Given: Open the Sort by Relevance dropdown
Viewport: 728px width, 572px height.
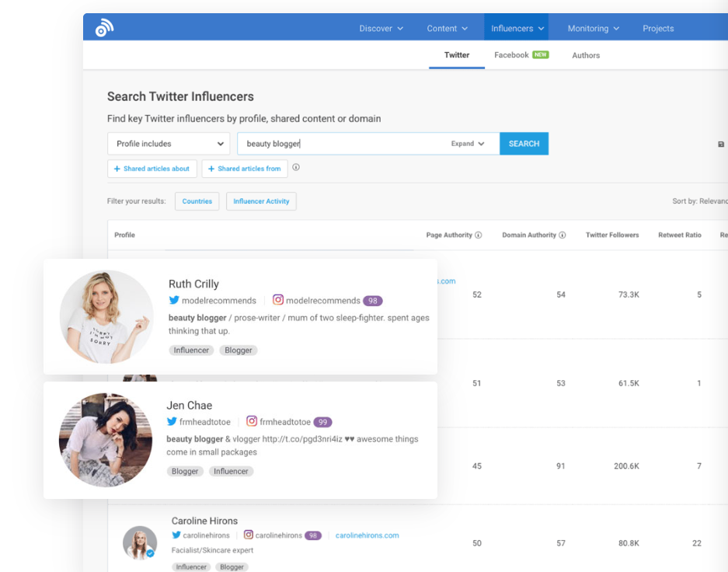Looking at the screenshot, I should click(700, 201).
